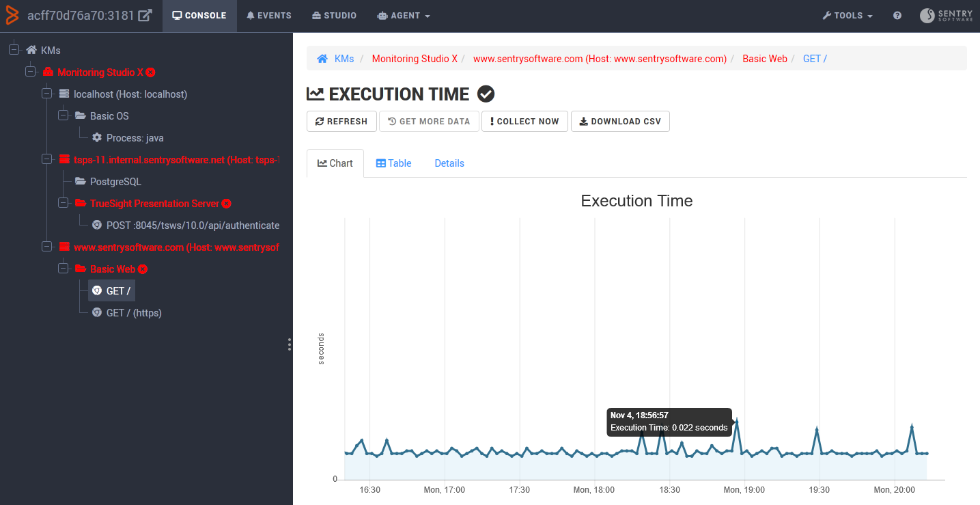980x505 pixels.
Task: Click the home icon in the KMs breadcrumb
Action: click(x=322, y=58)
